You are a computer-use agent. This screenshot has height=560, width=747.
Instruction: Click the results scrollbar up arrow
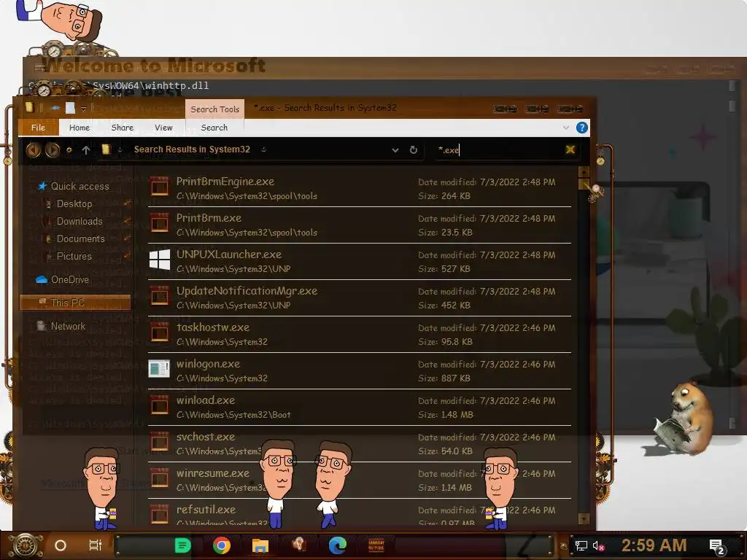[x=584, y=172]
